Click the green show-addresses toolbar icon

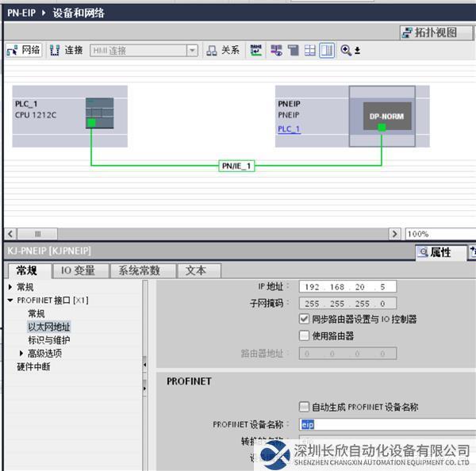[255, 50]
